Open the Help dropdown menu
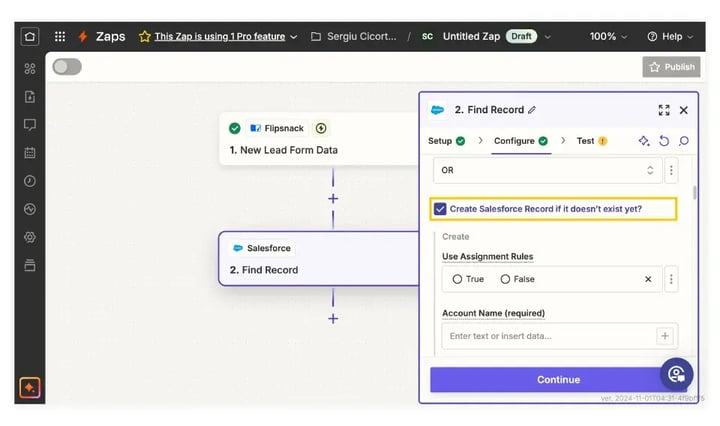Screen dimensions: 720x426 pos(670,36)
